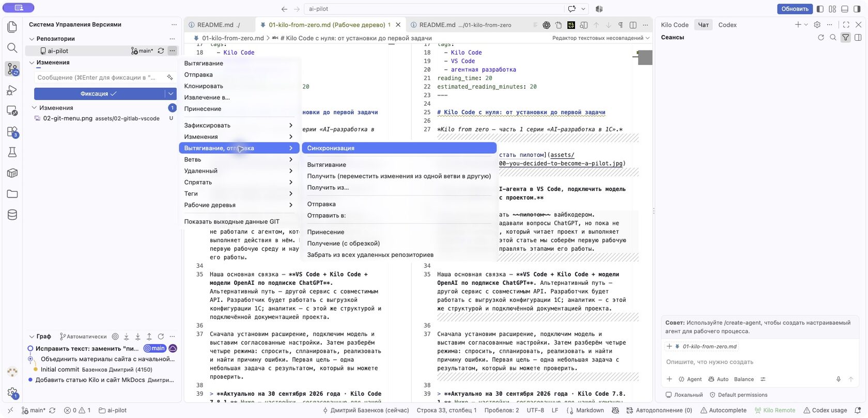This screenshot has width=868, height=418.
Task: Open the database view in the activity bar
Action: pos(12,215)
